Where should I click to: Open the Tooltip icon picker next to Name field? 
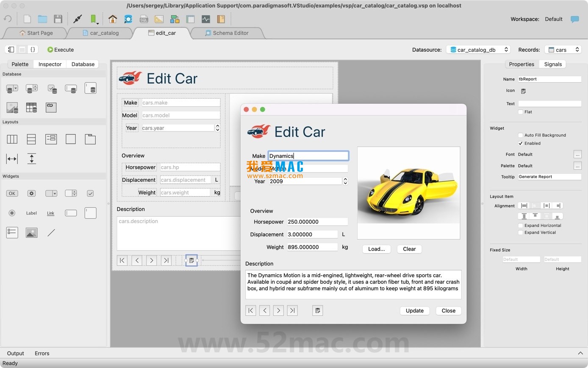click(524, 90)
